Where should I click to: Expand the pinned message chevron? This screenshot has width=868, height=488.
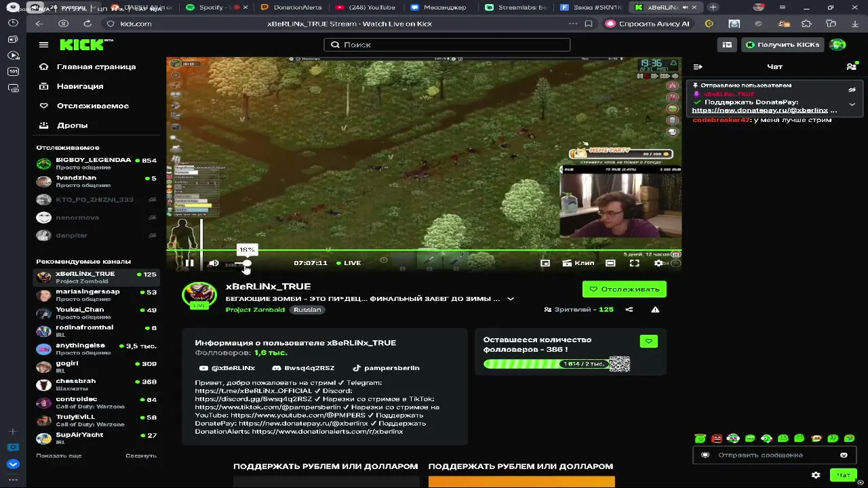pyautogui.click(x=852, y=104)
